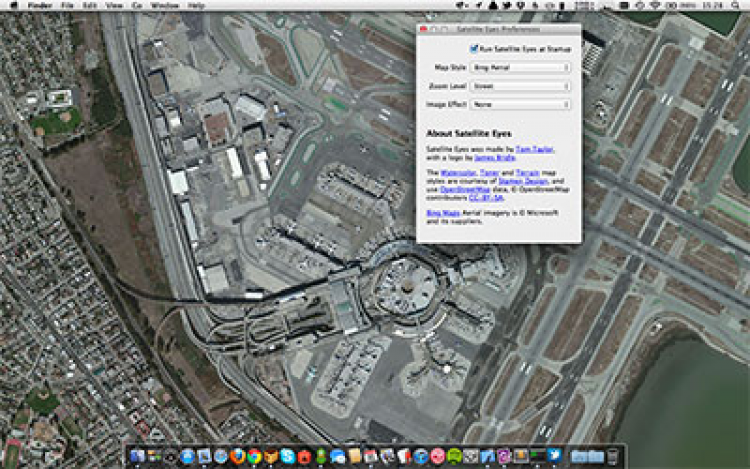This screenshot has height=469, width=750.
Task: Open the CC-BY-SA license link
Action: pyautogui.click(x=486, y=197)
